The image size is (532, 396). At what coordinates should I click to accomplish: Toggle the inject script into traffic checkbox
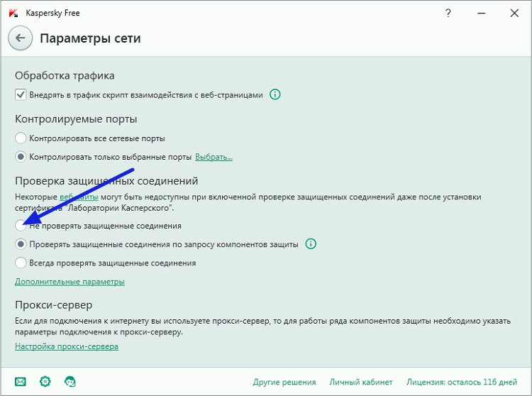pyautogui.click(x=21, y=94)
